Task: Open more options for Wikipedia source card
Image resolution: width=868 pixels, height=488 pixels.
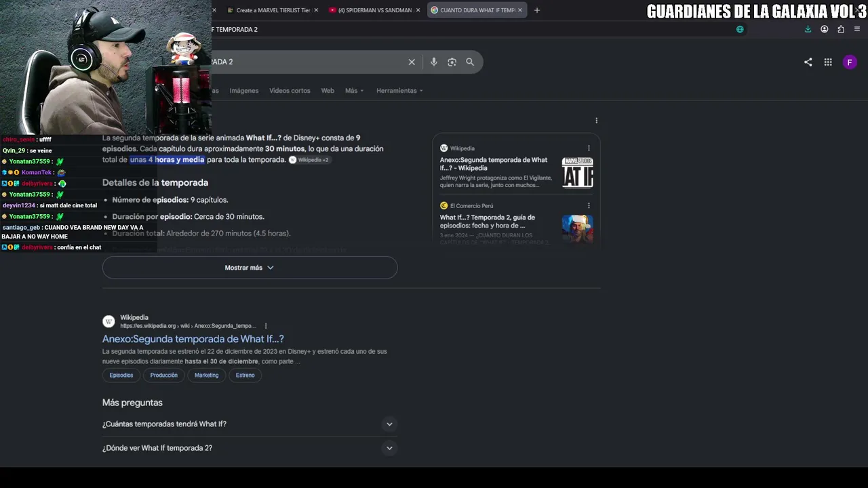Action: point(589,148)
